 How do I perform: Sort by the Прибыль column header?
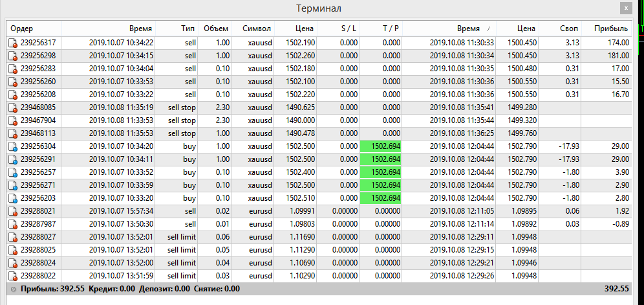pos(606,28)
